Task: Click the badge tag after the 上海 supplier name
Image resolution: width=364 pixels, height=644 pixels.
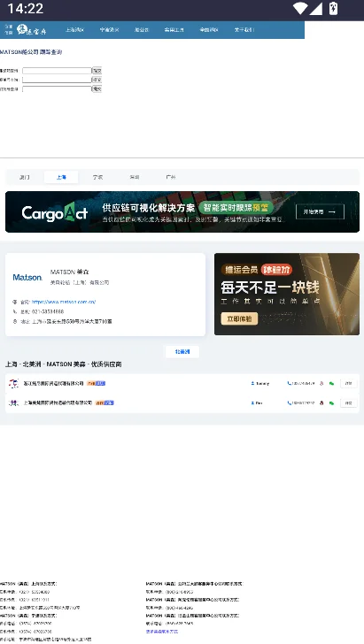Action: click(105, 402)
